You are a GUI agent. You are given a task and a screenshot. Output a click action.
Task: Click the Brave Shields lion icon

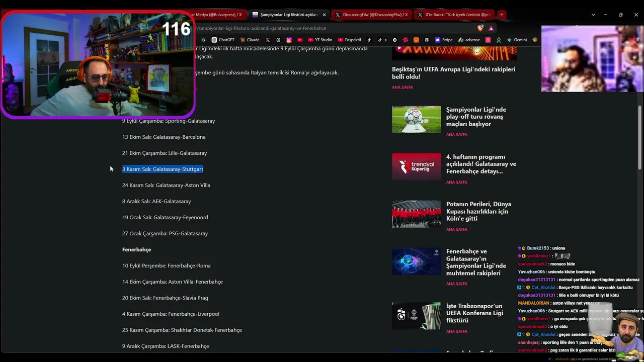click(x=480, y=28)
